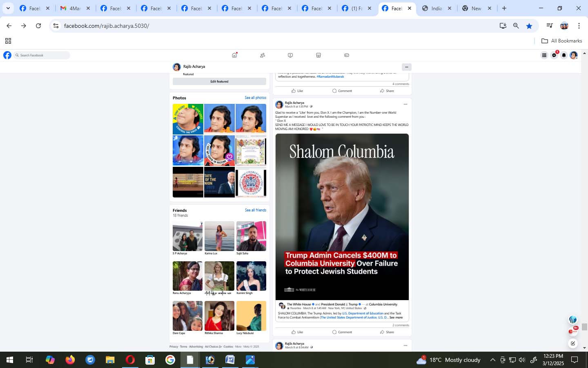The image size is (588, 368).
Task: Open Facebook Gaming icon
Action: pyautogui.click(x=347, y=55)
